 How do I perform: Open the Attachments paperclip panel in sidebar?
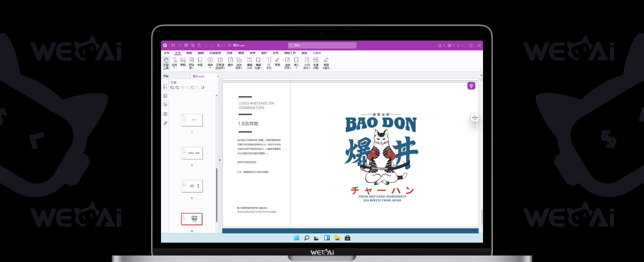[x=165, y=123]
